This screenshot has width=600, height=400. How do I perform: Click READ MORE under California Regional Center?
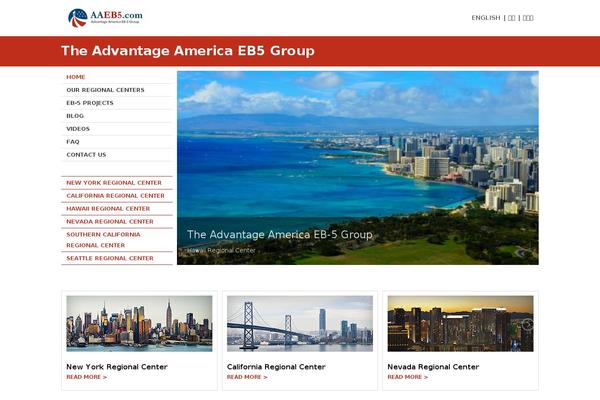tap(247, 377)
